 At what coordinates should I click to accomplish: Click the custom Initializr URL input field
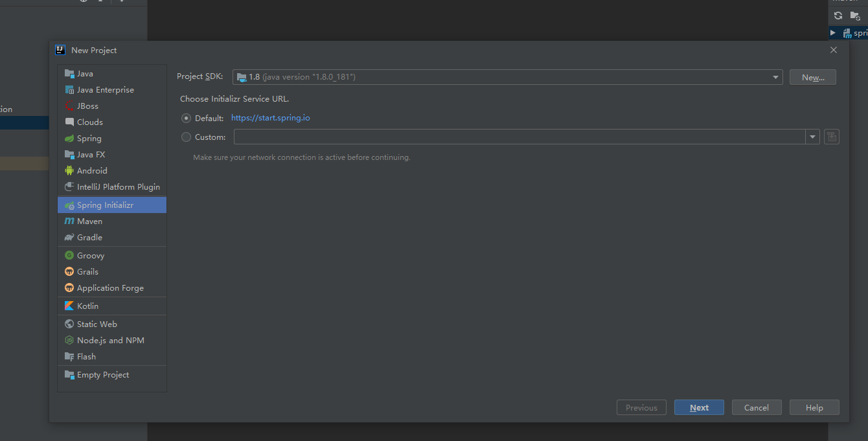coord(520,137)
